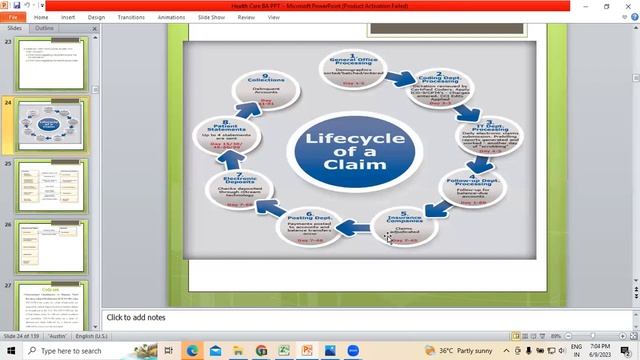Click thumbnail pane scroll up arrow
640x360 pixels.
[x=96, y=38]
